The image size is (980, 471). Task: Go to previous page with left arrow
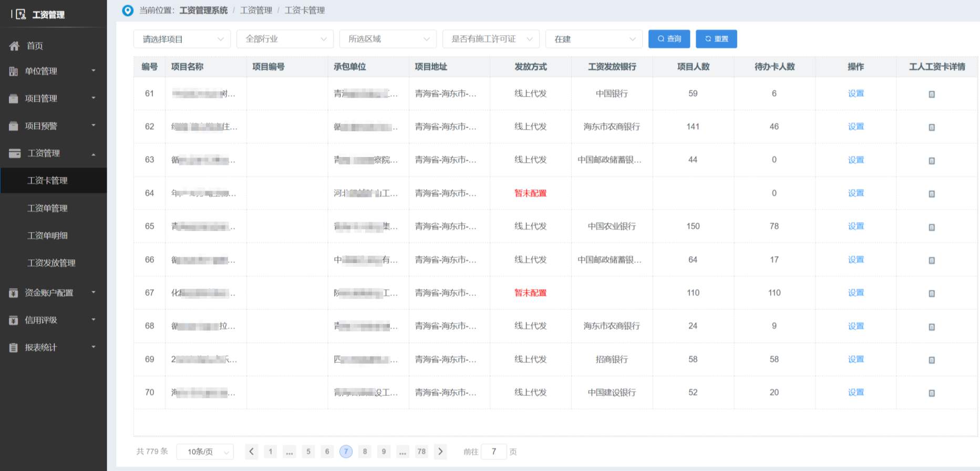(x=252, y=452)
